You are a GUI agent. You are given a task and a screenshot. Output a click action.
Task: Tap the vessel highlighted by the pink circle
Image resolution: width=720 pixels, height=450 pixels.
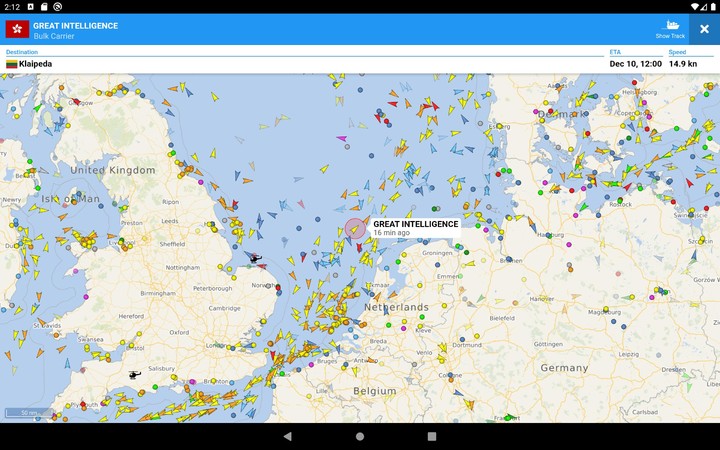click(356, 229)
